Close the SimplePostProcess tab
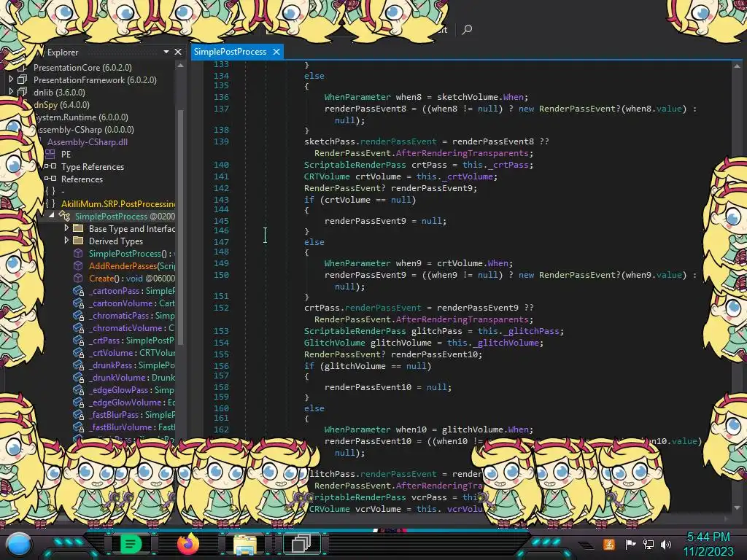The height and width of the screenshot is (560, 747). click(x=276, y=52)
